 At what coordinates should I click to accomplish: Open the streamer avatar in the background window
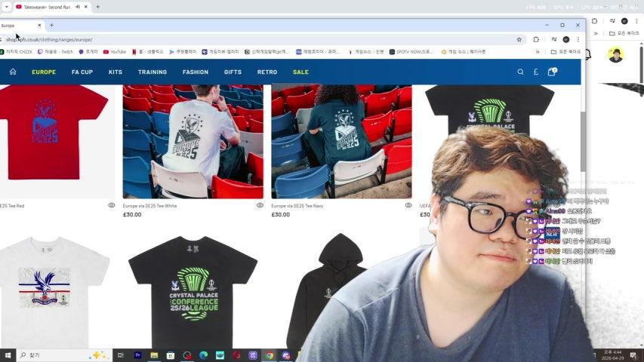click(615, 54)
